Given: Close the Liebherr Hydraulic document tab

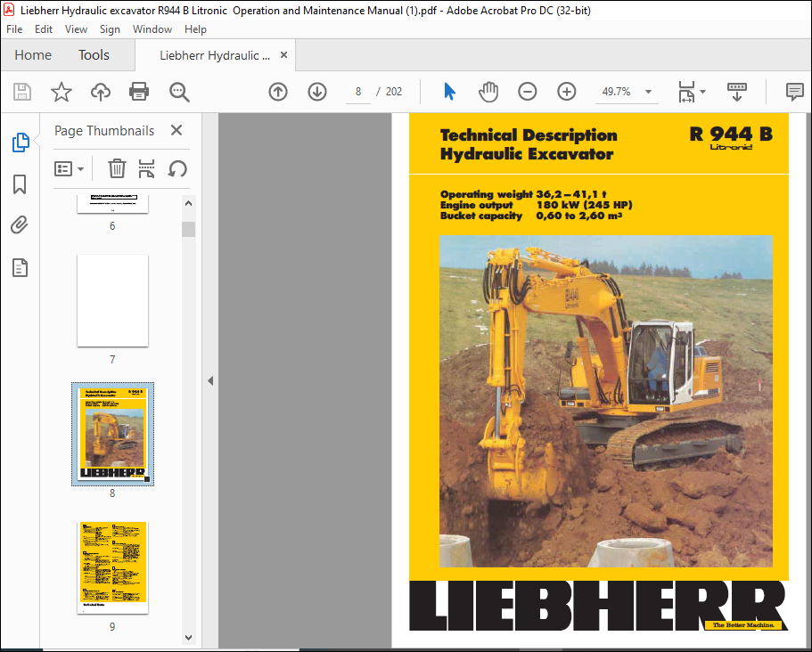Looking at the screenshot, I should coord(283,55).
